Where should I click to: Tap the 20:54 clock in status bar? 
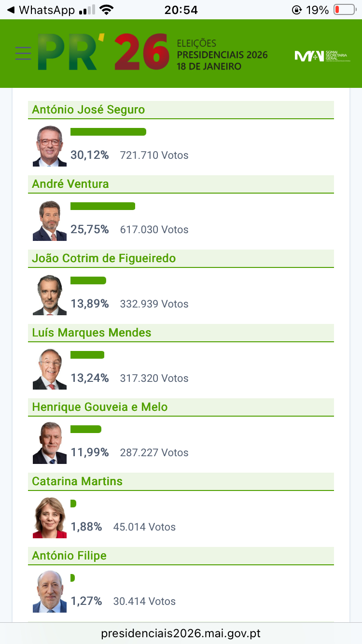(181, 10)
